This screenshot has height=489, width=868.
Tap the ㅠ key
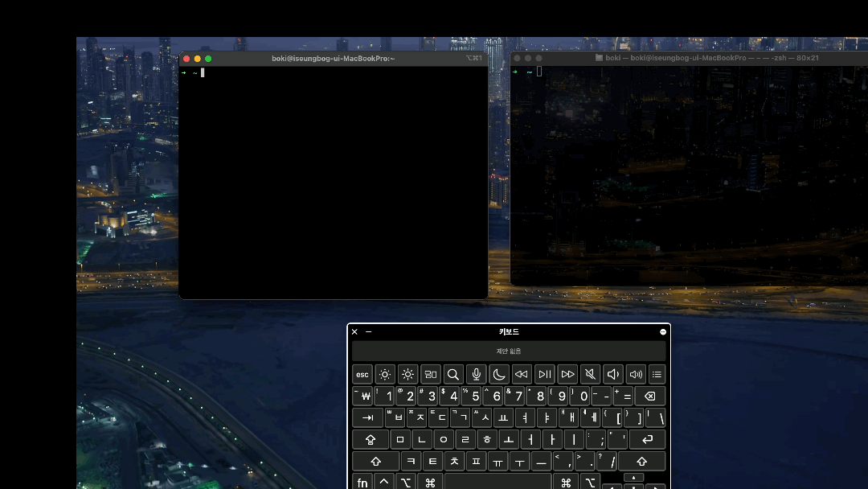(497, 462)
